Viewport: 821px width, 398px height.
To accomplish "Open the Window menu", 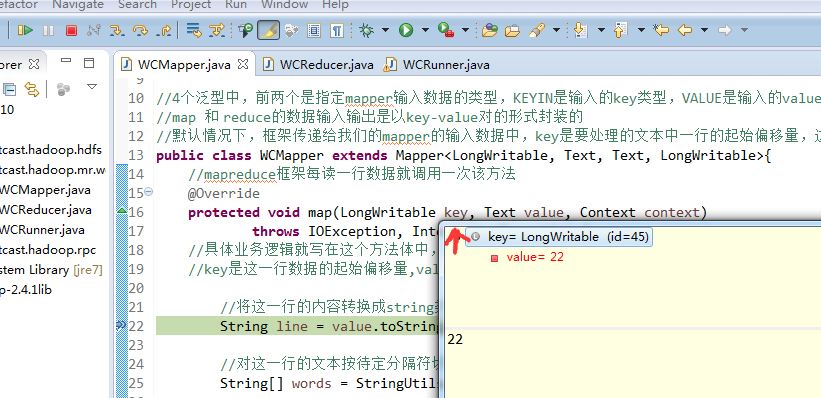I will [285, 5].
